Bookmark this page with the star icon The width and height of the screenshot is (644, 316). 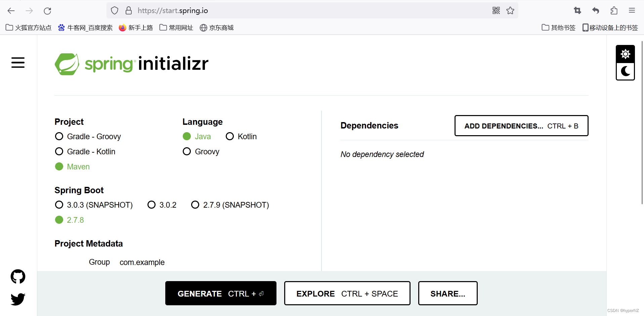coord(510,10)
